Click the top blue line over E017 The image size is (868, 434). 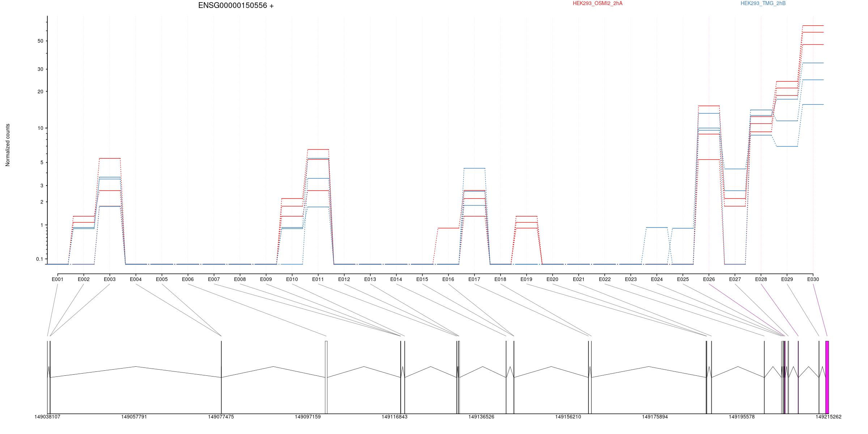click(474, 168)
